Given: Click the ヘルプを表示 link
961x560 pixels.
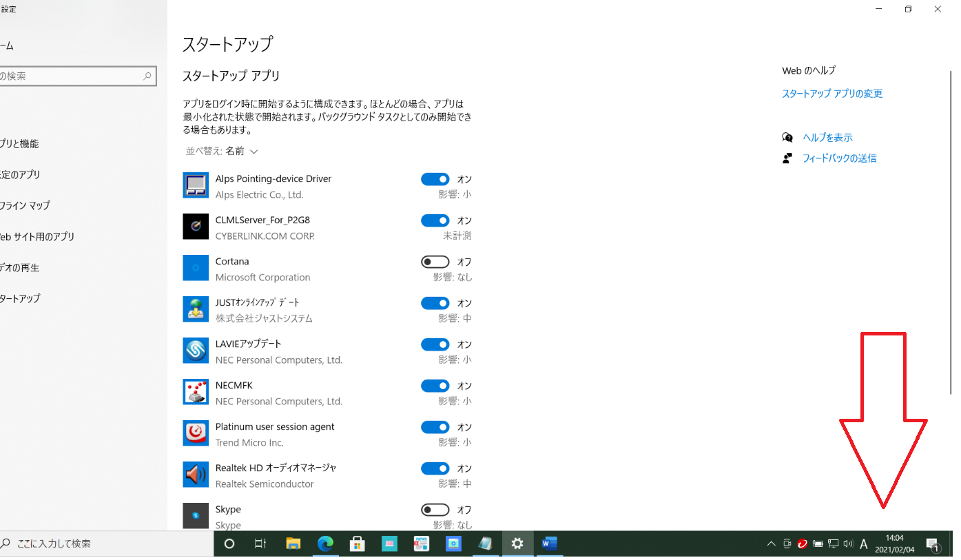Looking at the screenshot, I should 827,138.
